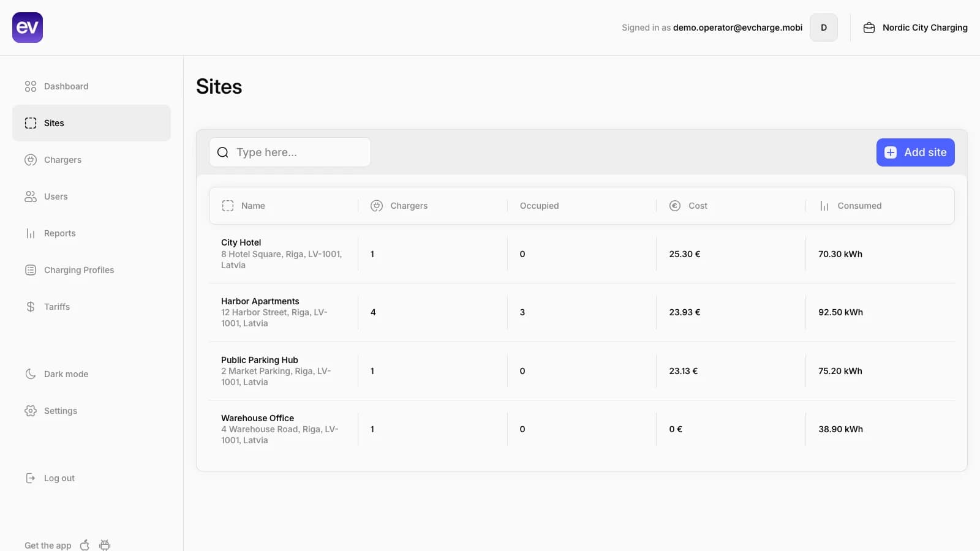Open the Tariffs menu item

91,307
